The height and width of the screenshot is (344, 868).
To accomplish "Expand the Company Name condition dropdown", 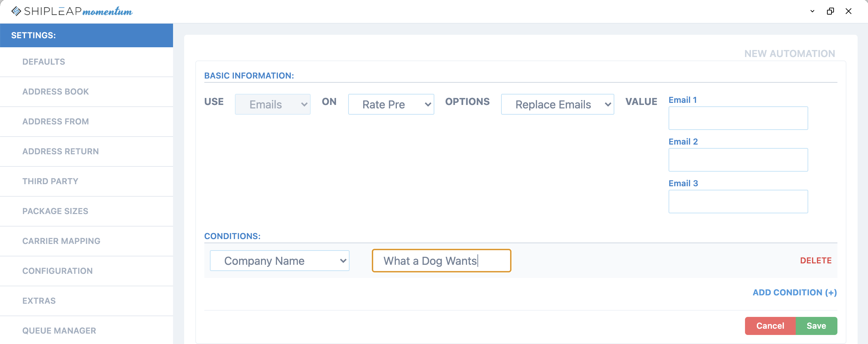I will coord(280,261).
